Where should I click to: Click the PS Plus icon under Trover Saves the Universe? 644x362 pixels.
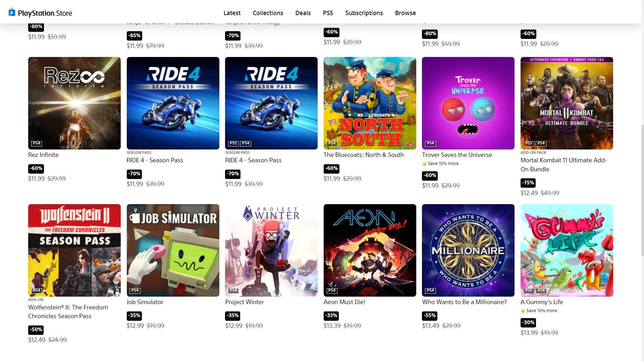[x=424, y=164]
